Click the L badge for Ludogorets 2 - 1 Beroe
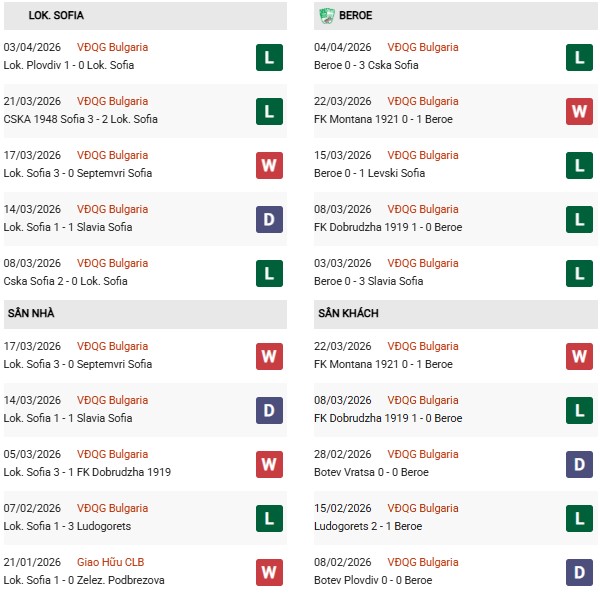 coord(580,518)
